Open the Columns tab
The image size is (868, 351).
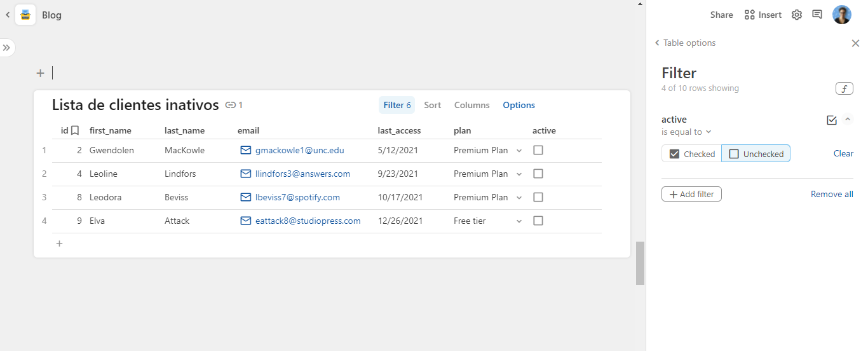pos(471,105)
